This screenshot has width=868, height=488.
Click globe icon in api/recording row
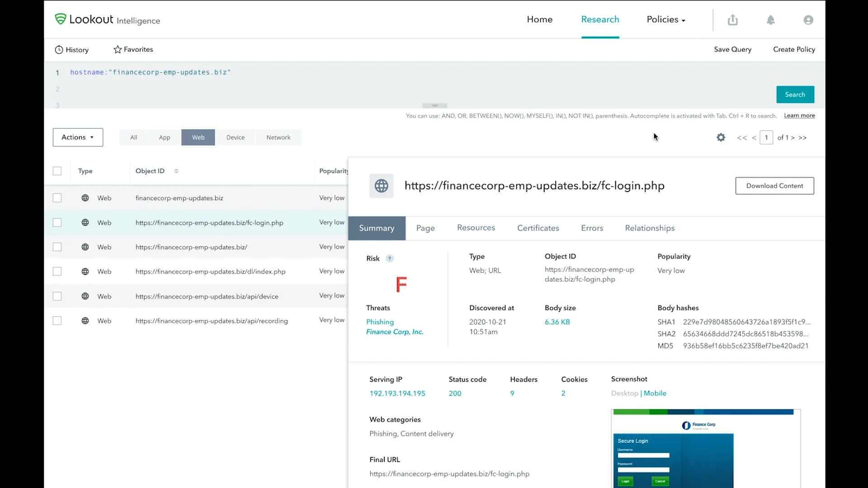click(85, 321)
